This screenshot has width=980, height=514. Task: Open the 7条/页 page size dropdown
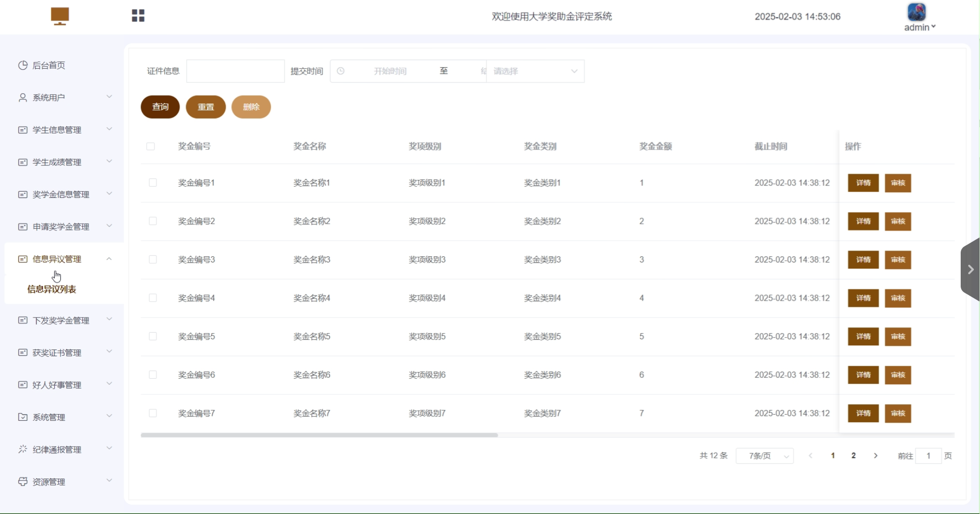pyautogui.click(x=764, y=456)
